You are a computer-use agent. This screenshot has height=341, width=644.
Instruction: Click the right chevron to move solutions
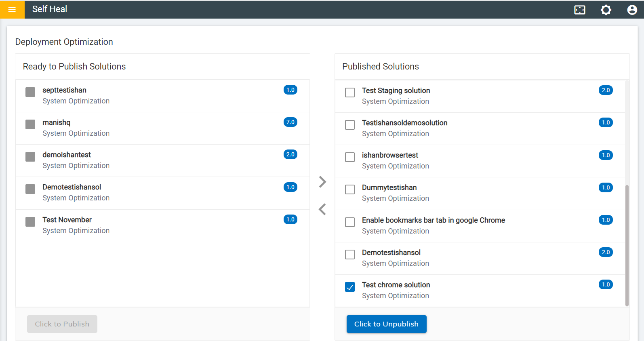(322, 182)
